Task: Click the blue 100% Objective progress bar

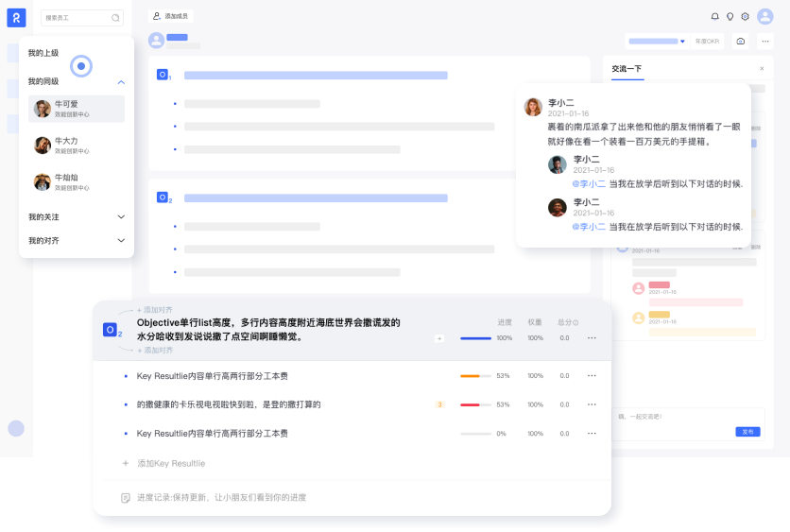Action: tap(475, 338)
